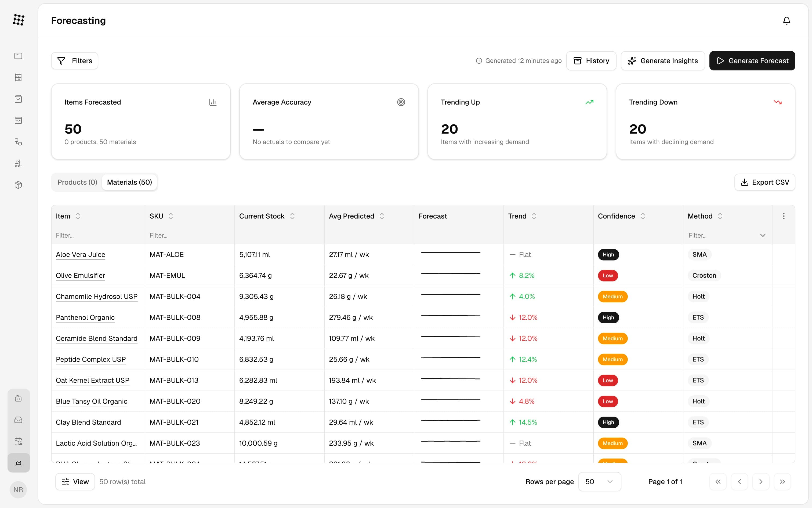Image resolution: width=812 pixels, height=508 pixels.
Task: Open the shelving rack sidebar icon
Action: coord(19,78)
